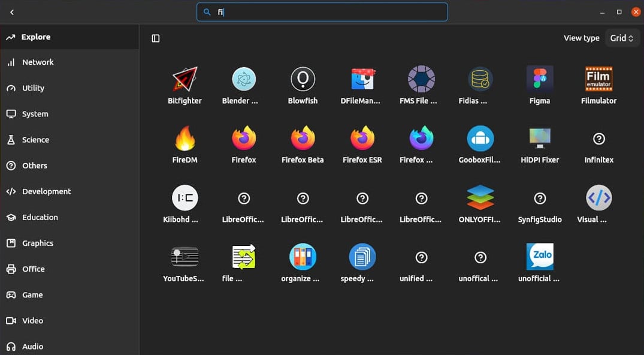The image size is (644, 355).
Task: Open the View type Grid dropdown
Action: click(622, 38)
